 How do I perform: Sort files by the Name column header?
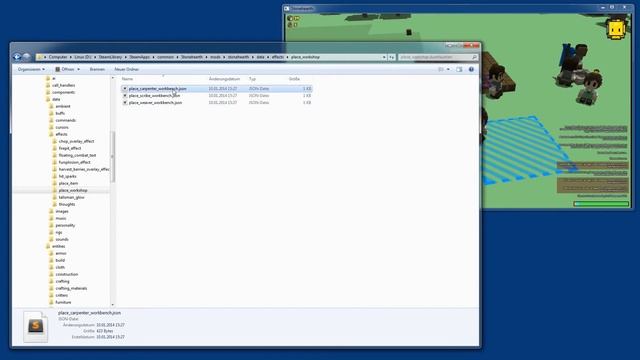point(127,79)
